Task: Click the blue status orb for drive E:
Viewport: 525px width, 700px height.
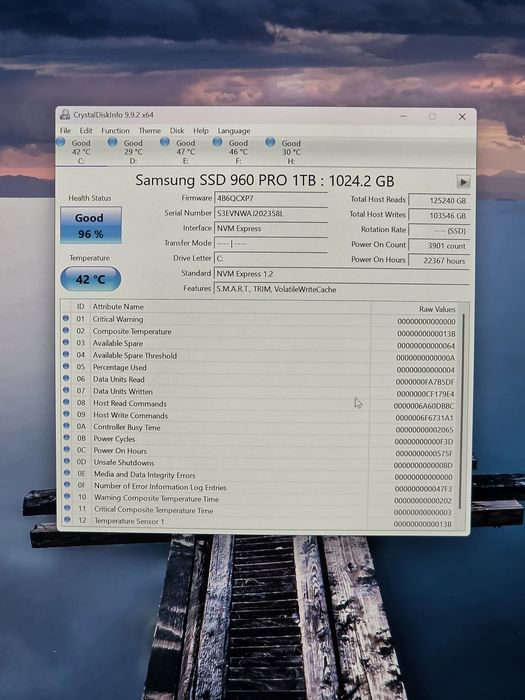Action: click(165, 142)
